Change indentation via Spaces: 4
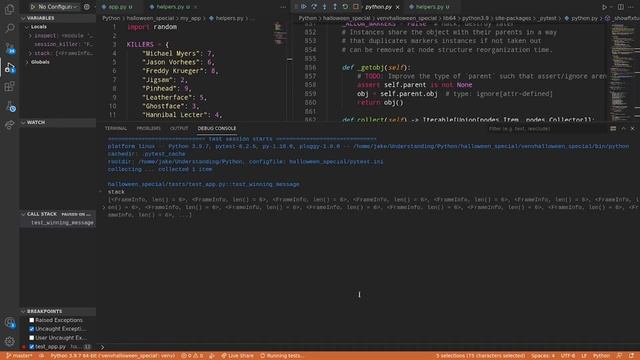Screen dimensions: 640x360 (543, 356)
